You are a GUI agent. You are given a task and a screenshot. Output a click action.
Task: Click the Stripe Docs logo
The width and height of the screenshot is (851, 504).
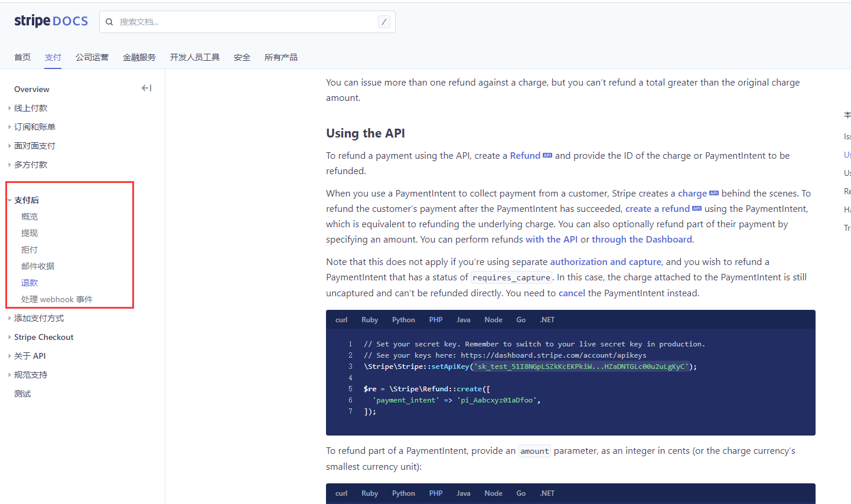(51, 21)
